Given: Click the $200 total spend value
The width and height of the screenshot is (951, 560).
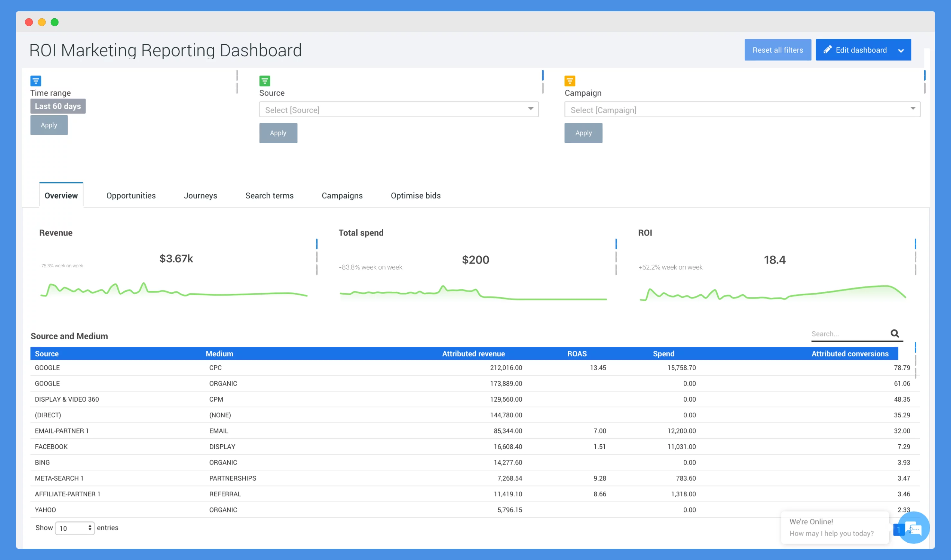Looking at the screenshot, I should click(476, 260).
